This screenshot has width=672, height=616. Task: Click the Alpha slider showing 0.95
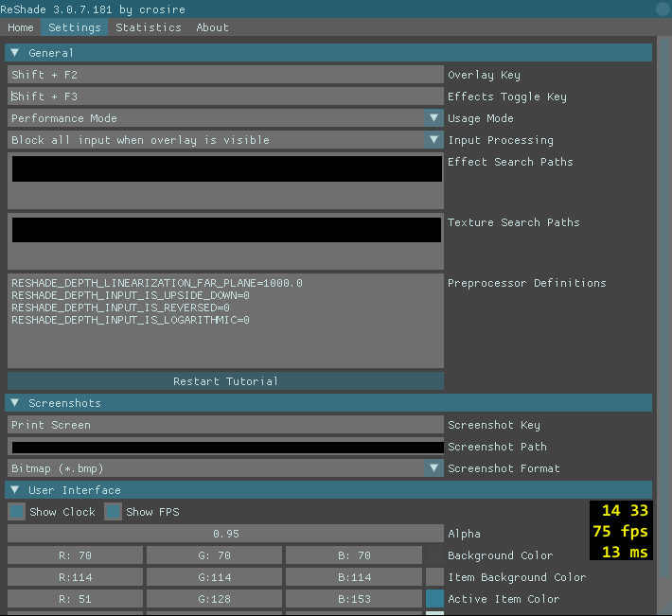[x=225, y=534]
